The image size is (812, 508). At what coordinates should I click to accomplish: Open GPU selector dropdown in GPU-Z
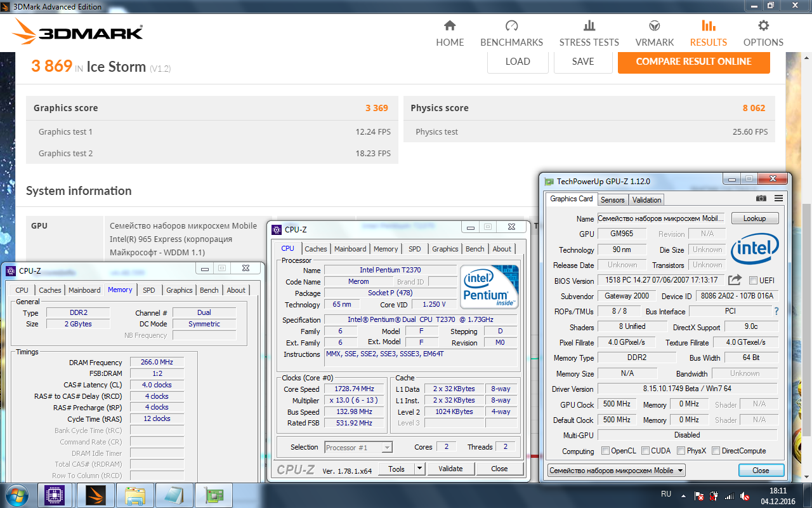point(616,471)
